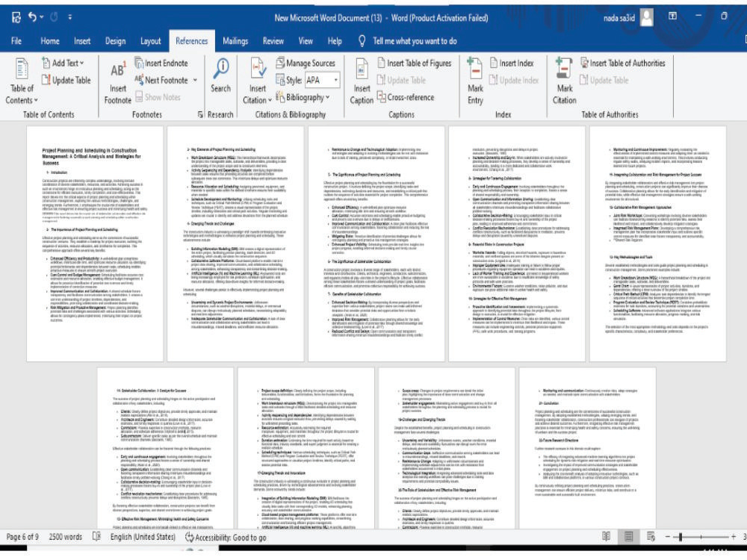
Task: Open the View tab
Action: pos(306,41)
